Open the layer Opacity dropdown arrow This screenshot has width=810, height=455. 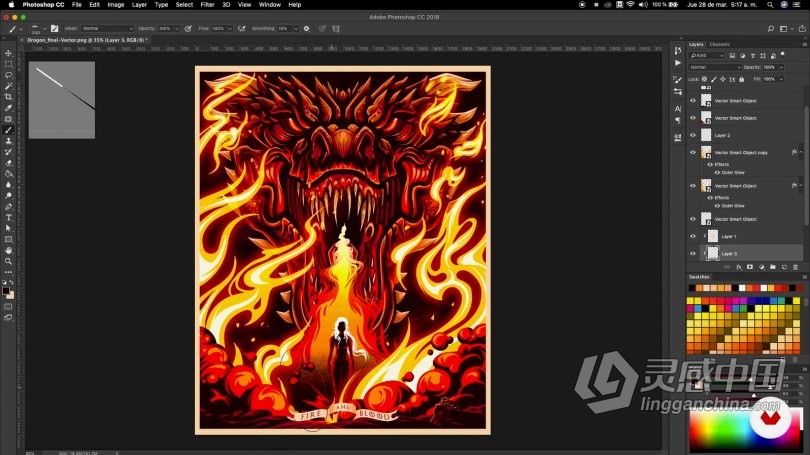[x=781, y=68]
